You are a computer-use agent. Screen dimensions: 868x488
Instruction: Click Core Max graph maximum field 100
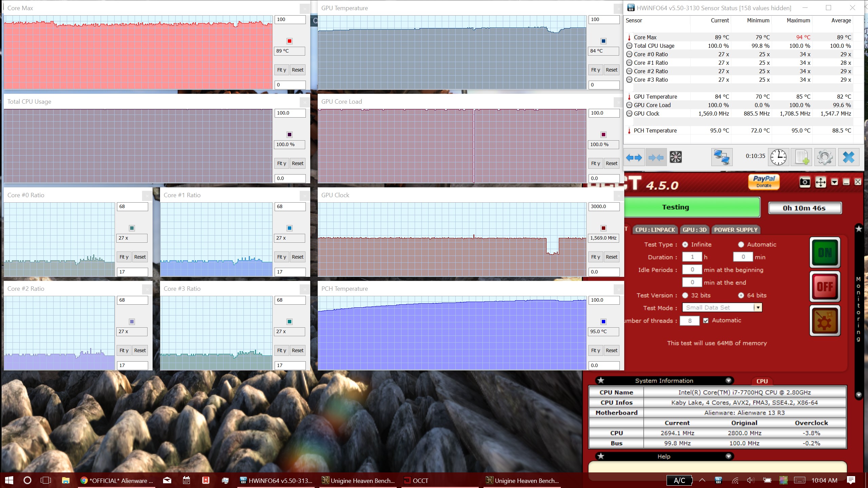tap(290, 20)
